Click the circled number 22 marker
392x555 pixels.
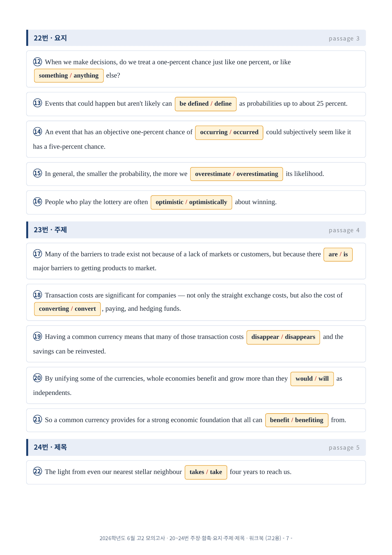37,471
